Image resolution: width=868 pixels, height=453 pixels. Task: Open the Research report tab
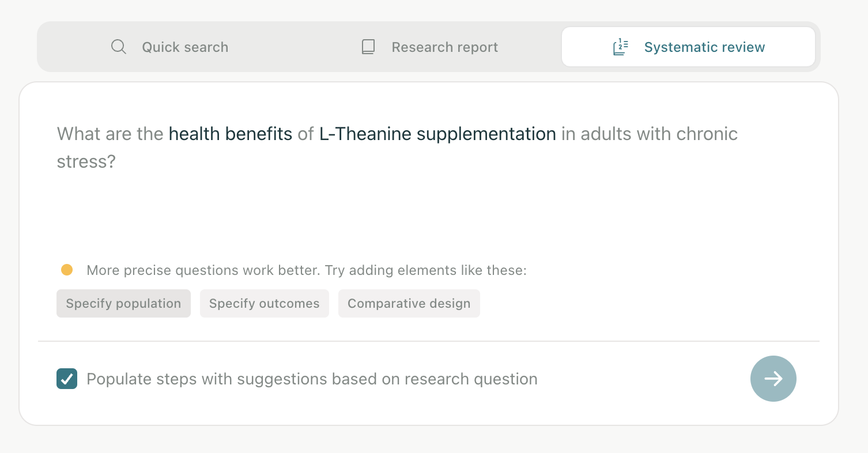tap(429, 47)
